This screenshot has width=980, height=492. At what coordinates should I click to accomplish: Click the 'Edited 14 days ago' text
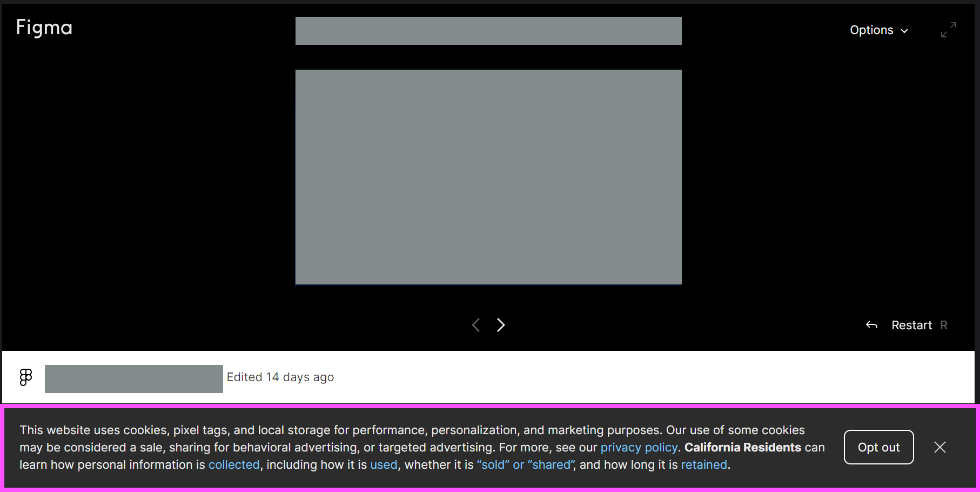280,377
